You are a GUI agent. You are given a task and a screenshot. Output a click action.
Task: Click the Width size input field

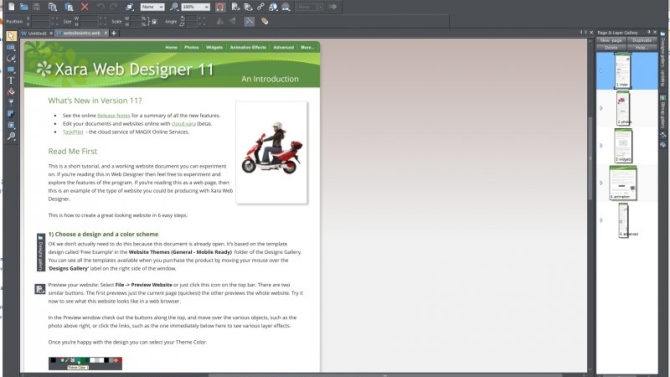coord(88,18)
